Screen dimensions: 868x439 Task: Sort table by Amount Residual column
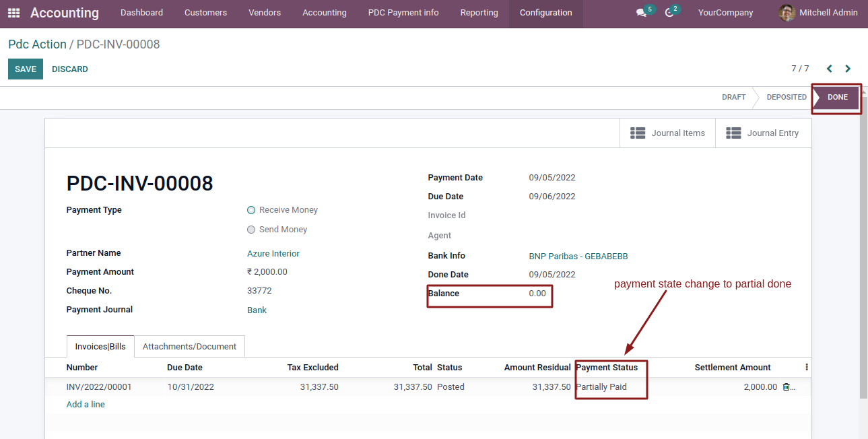pos(537,368)
